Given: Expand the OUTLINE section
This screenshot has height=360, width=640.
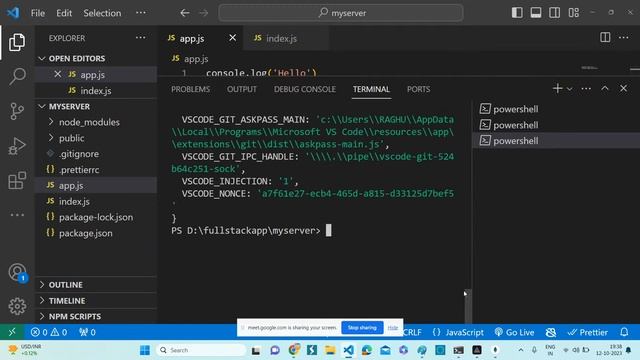Looking at the screenshot, I should coord(96,284).
